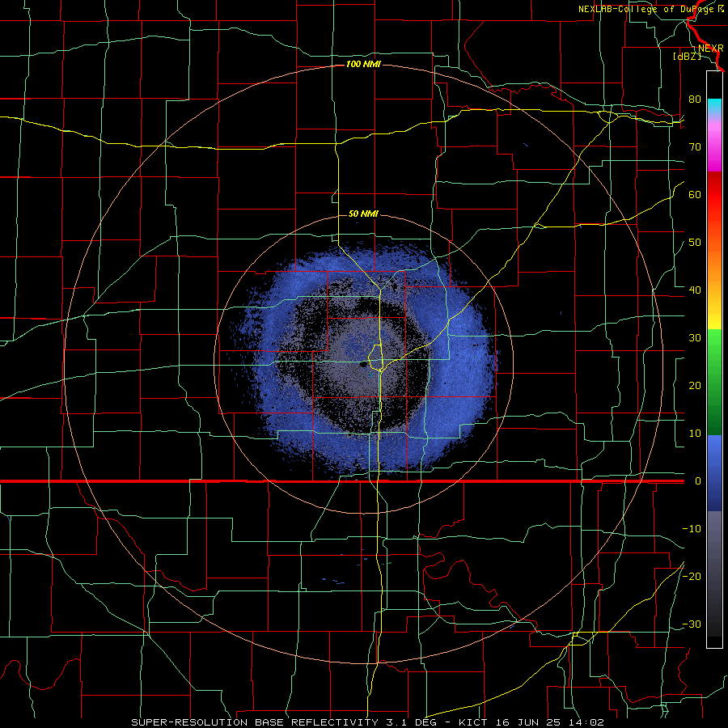Screen dimensions: 728x728
Task: Click the '3.1 DEG' elevation angle text
Action: 411,722
